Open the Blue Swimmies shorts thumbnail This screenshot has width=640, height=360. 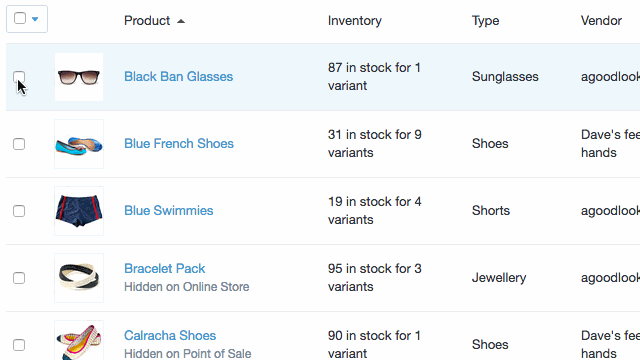[x=79, y=211]
